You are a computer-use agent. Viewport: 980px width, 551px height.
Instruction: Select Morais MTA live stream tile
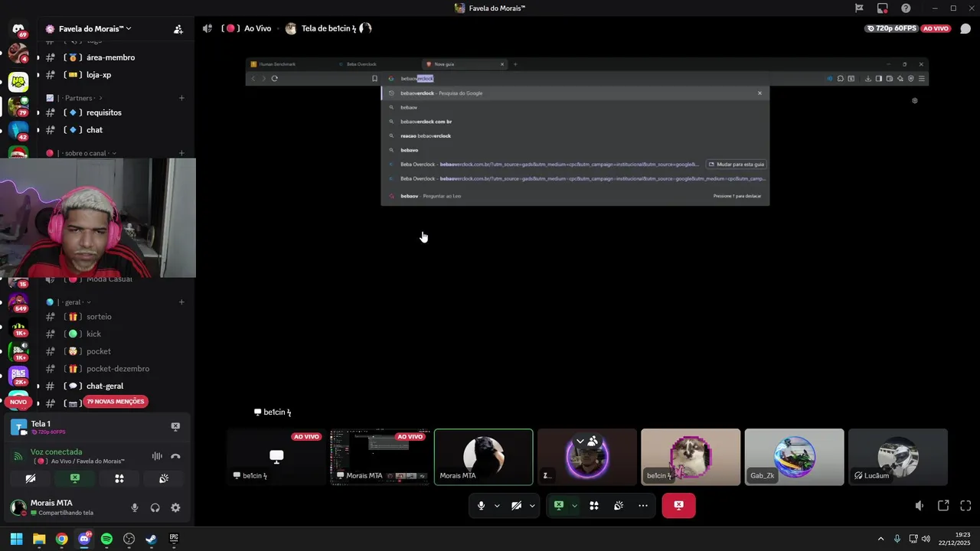coord(380,457)
